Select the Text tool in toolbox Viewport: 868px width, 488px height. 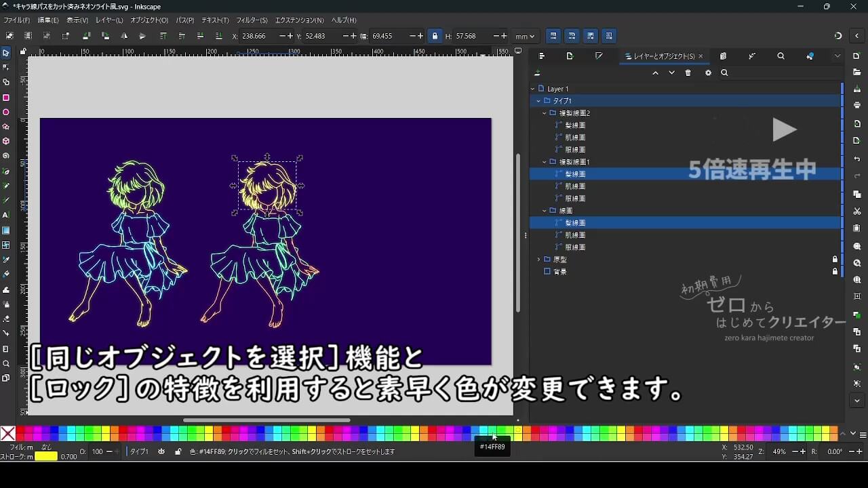click(6, 215)
